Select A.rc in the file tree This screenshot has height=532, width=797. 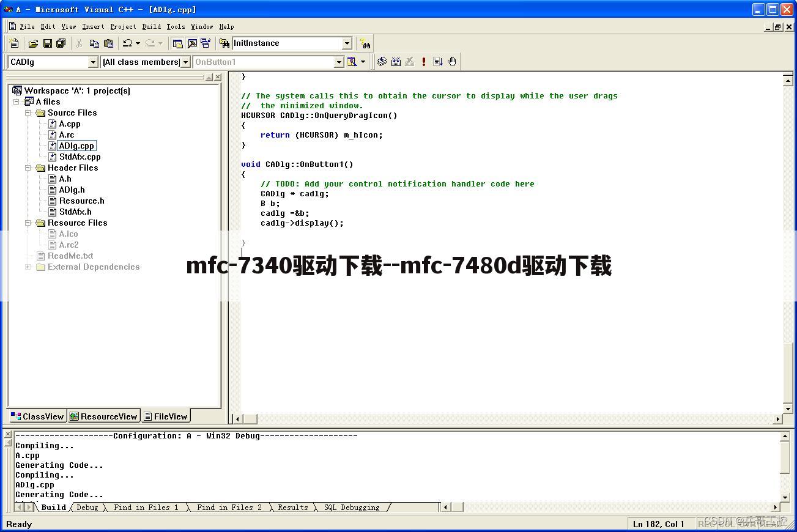pyautogui.click(x=67, y=135)
